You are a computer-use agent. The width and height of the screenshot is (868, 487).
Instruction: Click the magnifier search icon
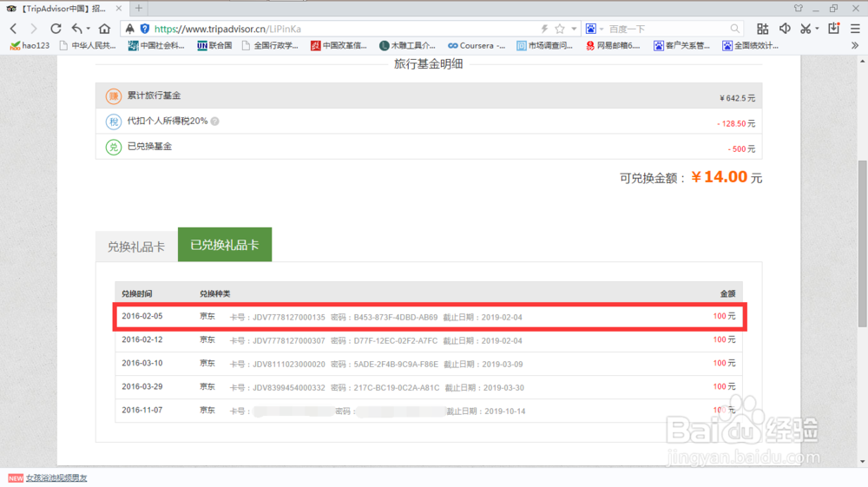[x=734, y=29]
